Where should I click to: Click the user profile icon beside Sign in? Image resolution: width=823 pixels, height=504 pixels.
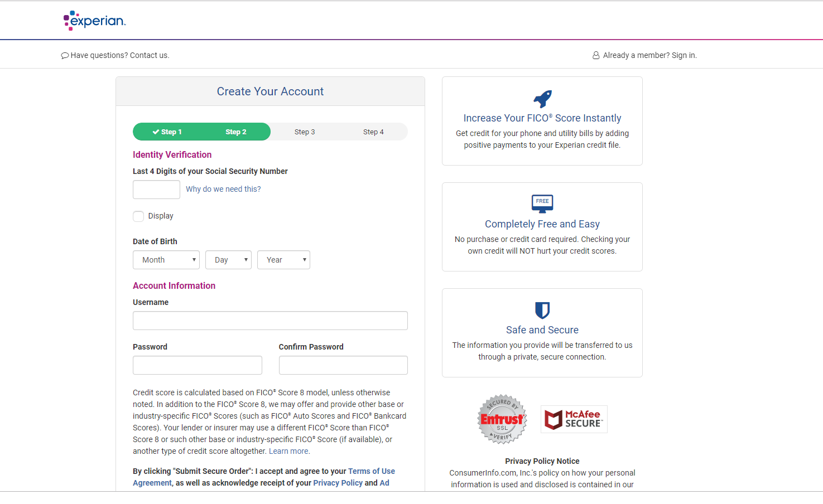tap(596, 55)
